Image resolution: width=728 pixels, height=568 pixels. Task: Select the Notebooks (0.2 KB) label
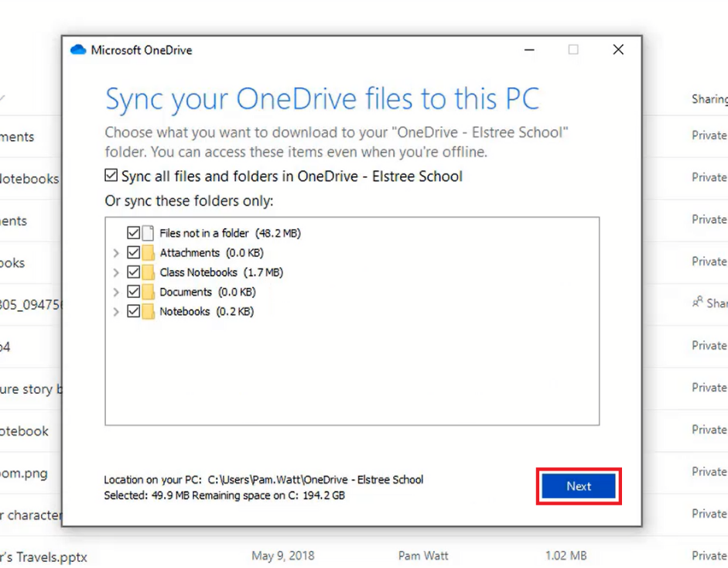coord(207,311)
